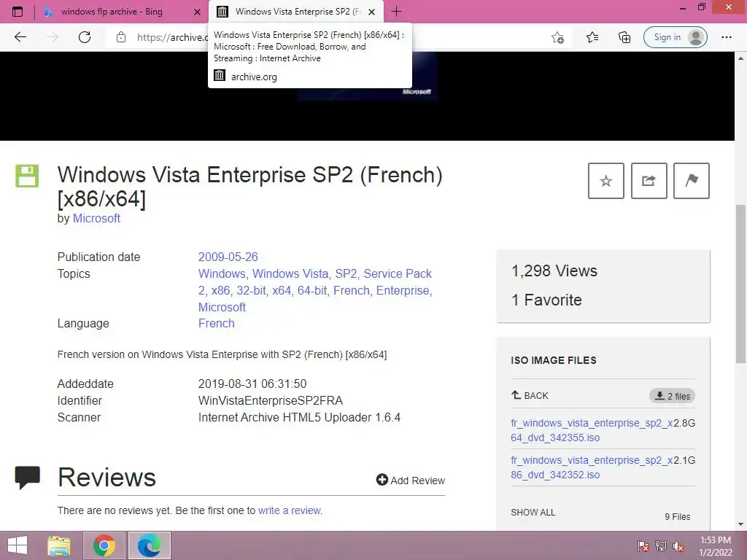This screenshot has height=560, width=747.
Task: Click the scrollbar up arrow
Action: (741, 58)
